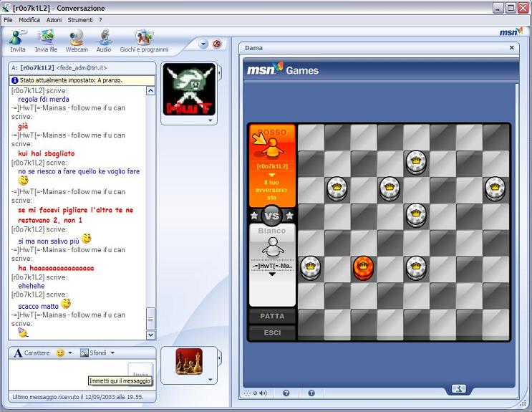Collapse my chess display picture panel

(x=220, y=358)
